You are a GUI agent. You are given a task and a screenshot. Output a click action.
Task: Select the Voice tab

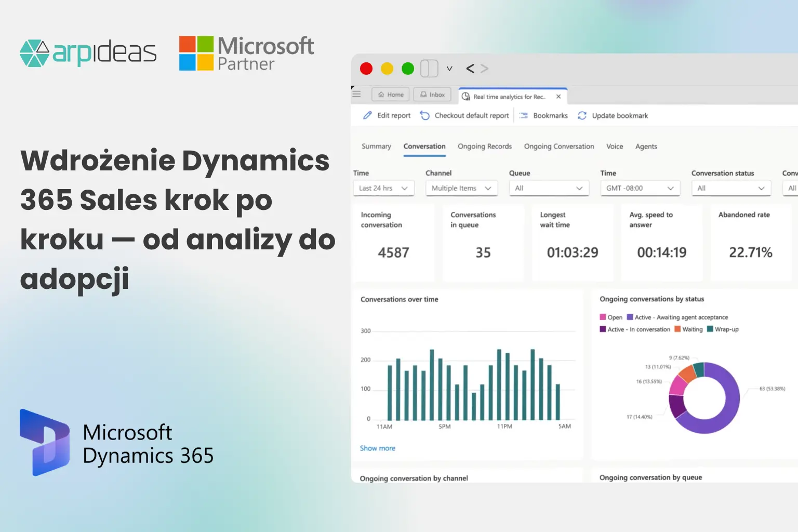[614, 147]
